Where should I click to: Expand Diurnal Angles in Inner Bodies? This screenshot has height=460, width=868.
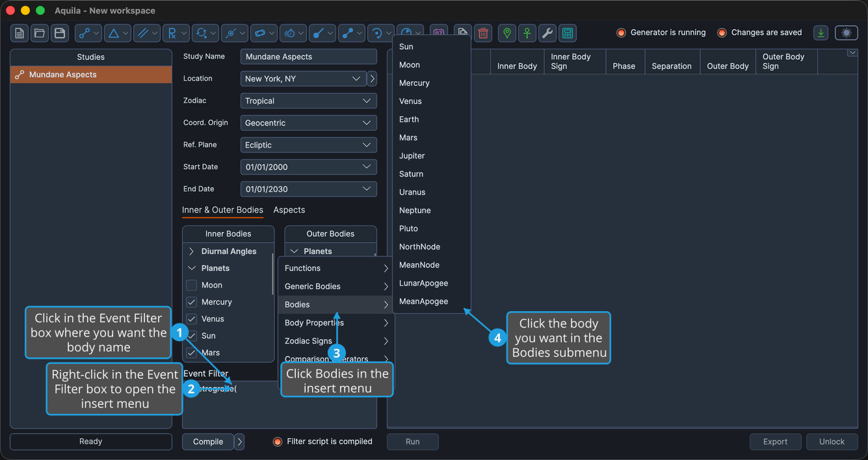(x=192, y=251)
